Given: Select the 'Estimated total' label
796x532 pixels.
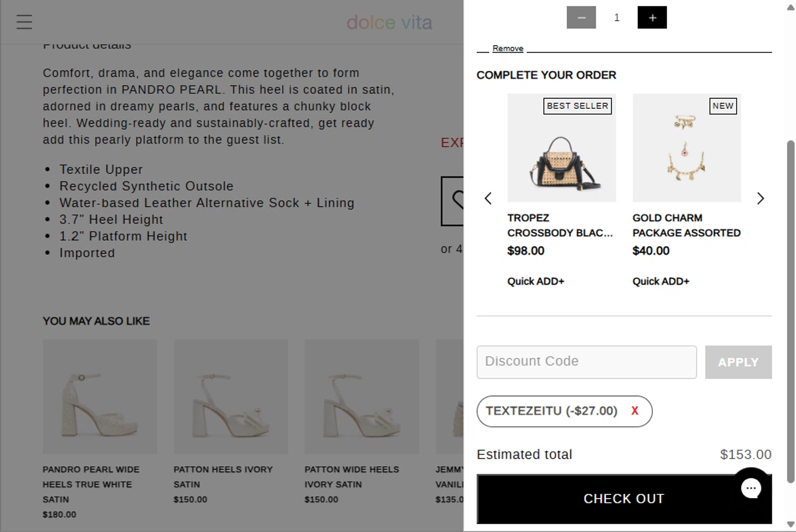Looking at the screenshot, I should pyautogui.click(x=524, y=455).
